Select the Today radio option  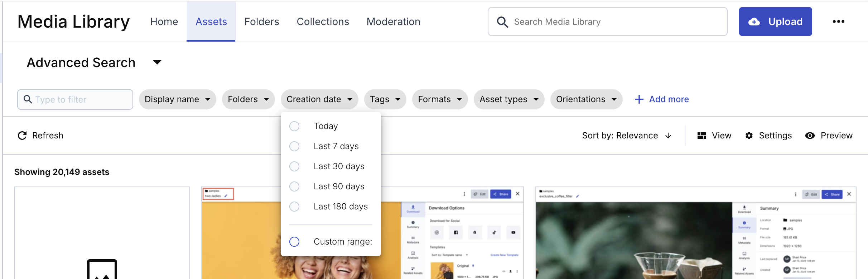pos(294,126)
